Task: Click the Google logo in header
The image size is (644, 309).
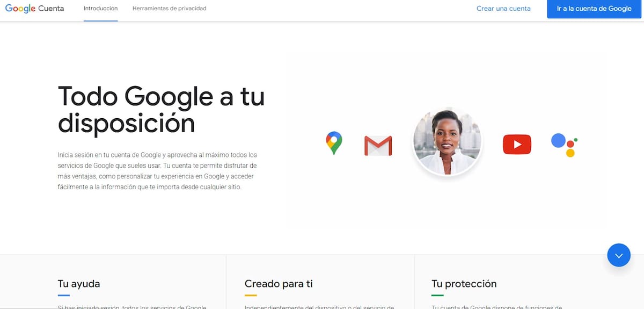Action: click(x=20, y=9)
